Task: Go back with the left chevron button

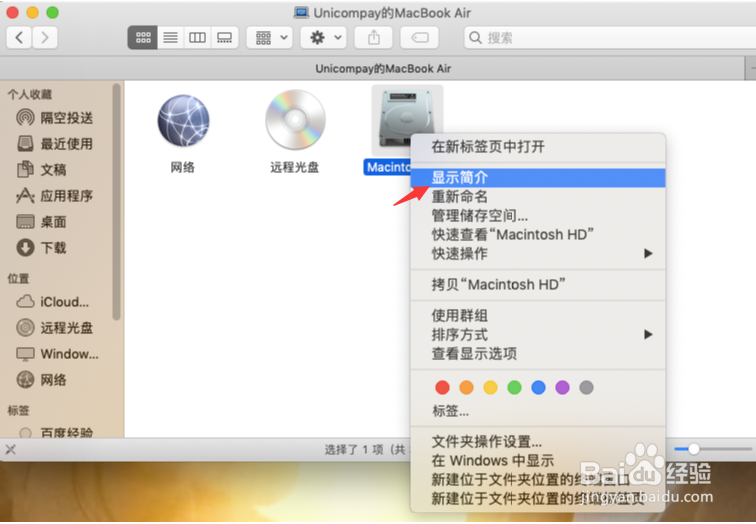Action: (x=19, y=38)
